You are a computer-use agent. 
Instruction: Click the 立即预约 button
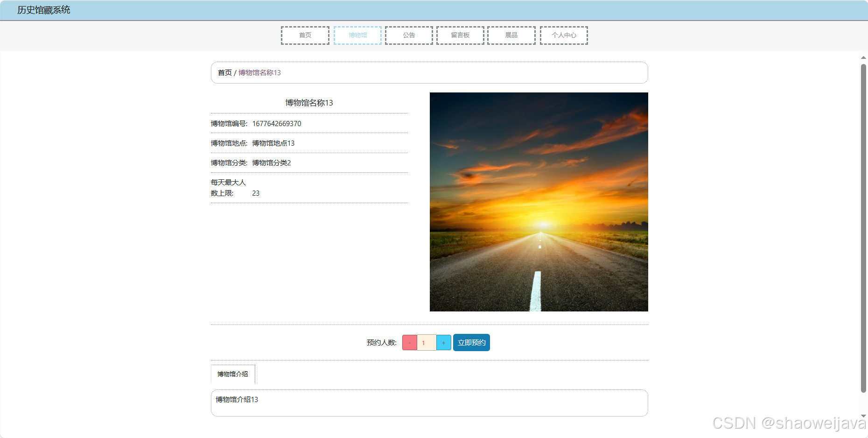[471, 343]
